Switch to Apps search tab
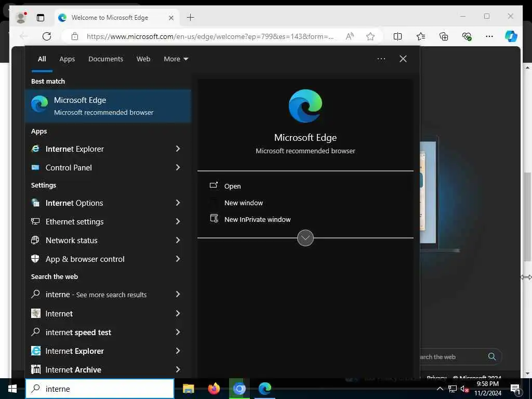The height and width of the screenshot is (399, 532). click(x=67, y=59)
